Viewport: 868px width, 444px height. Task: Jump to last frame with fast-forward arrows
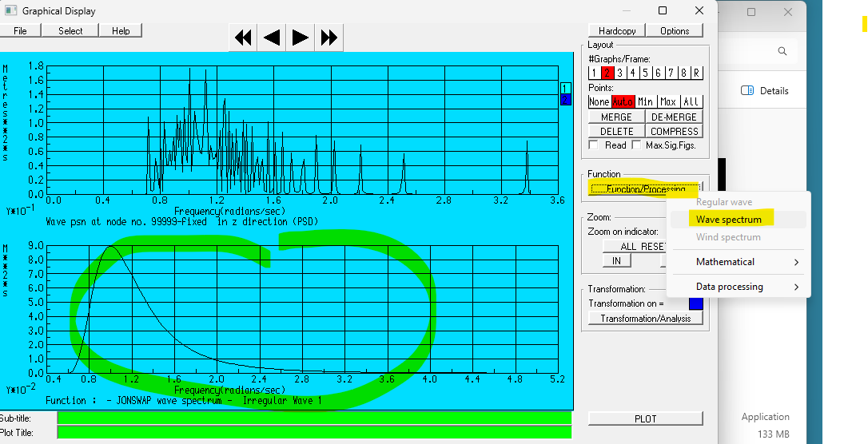pyautogui.click(x=328, y=38)
